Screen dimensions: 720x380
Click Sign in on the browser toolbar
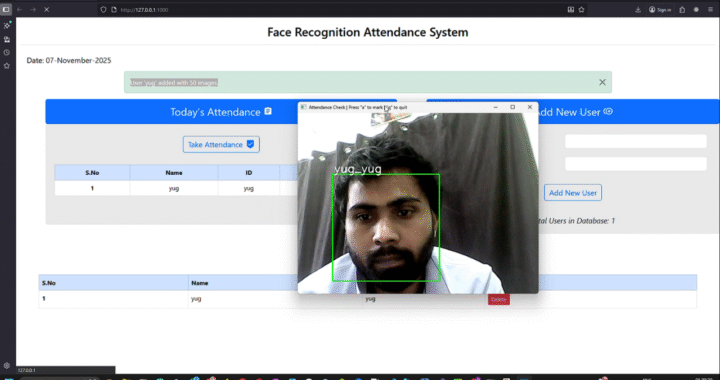[x=660, y=10]
